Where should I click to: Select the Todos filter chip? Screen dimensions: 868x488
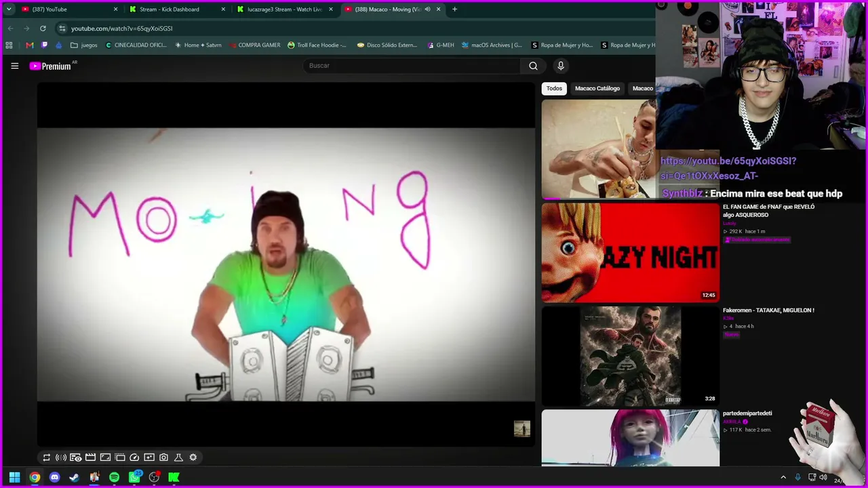(x=554, y=89)
